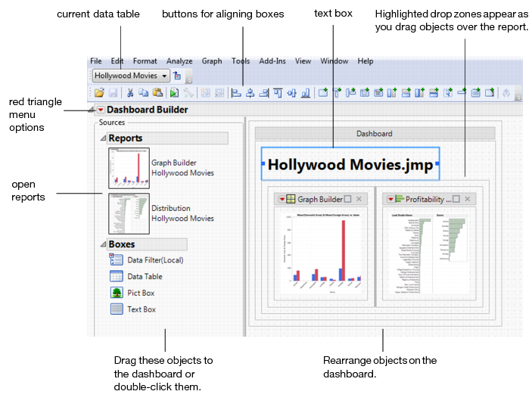
Task: Click the Dashboard header bar
Action: 374,134
